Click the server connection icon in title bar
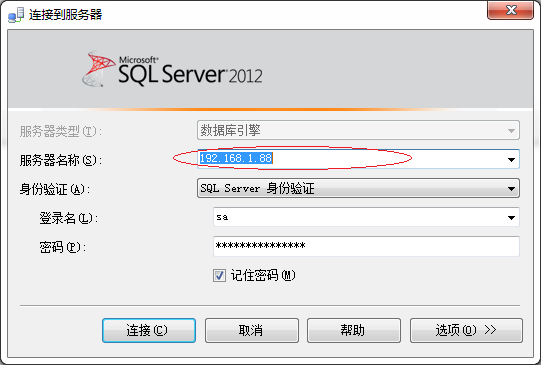Screen dimensions: 541x365 [16, 15]
